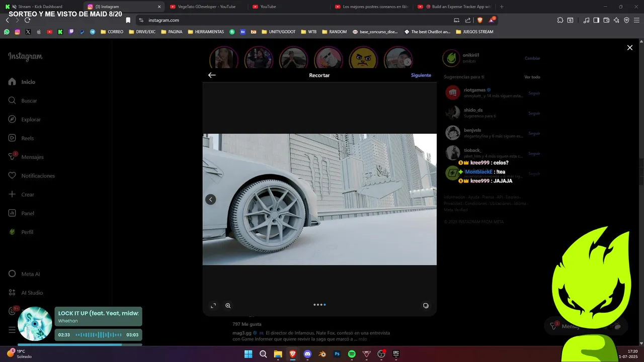Open Inicio in Instagram sidebar
The width and height of the screenshot is (644, 362).
(x=23, y=82)
